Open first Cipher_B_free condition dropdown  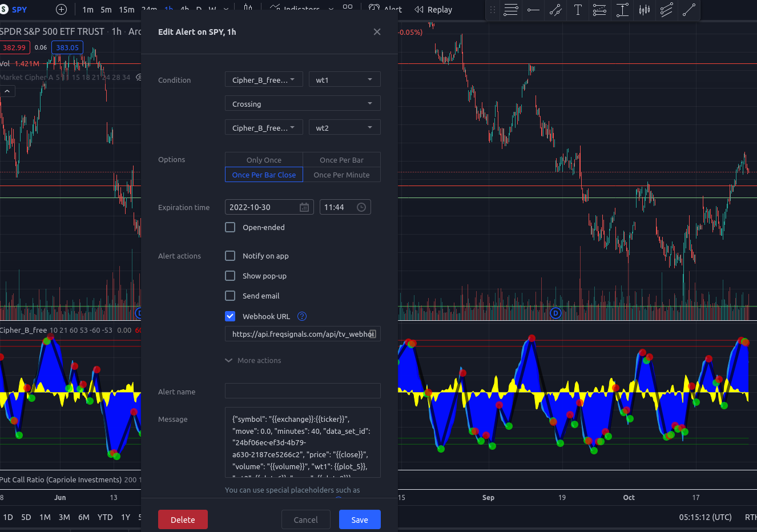click(x=264, y=80)
